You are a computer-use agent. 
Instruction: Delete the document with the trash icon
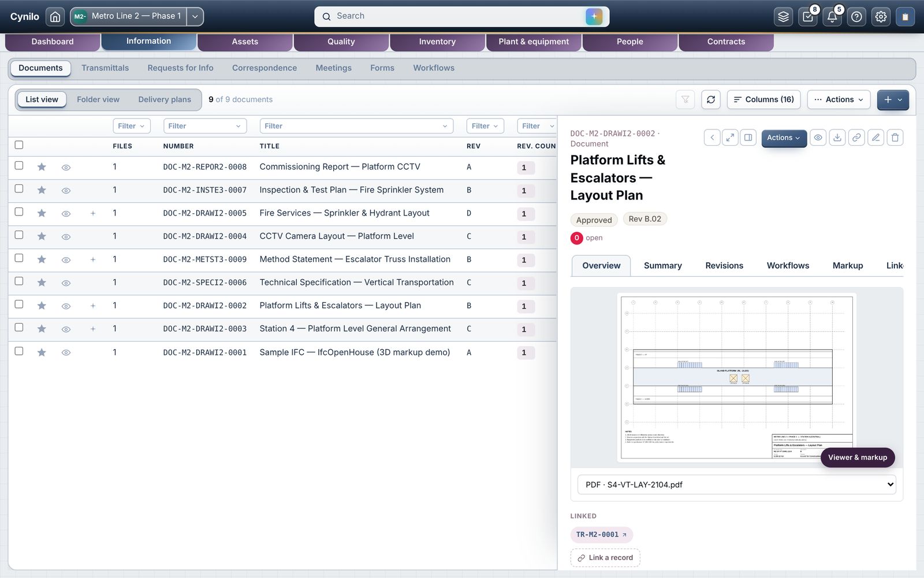click(x=895, y=138)
